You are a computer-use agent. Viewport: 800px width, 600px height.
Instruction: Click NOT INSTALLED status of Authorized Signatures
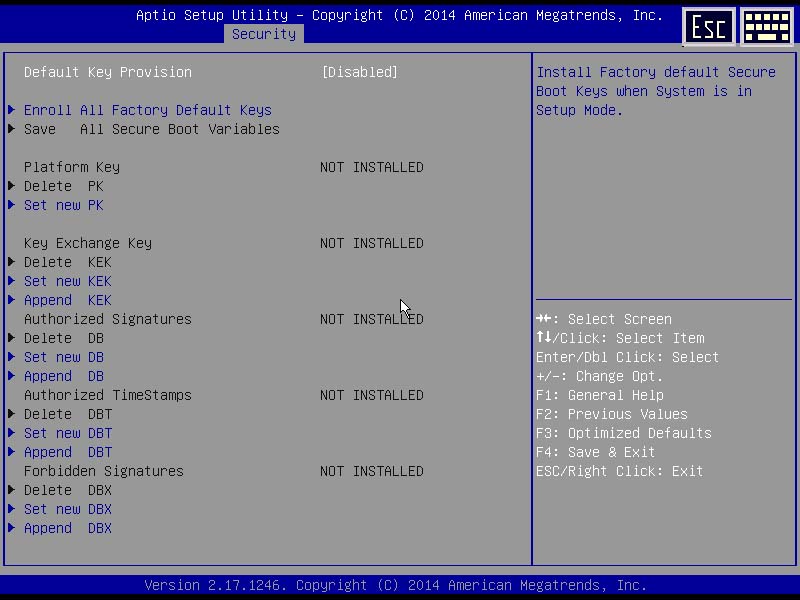372,319
